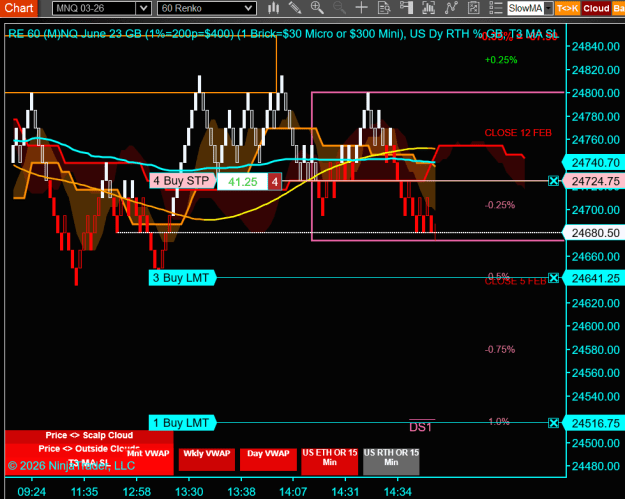The width and height of the screenshot is (625, 499).
Task: Select the 1 Buy LMT order label
Action: click(x=182, y=423)
